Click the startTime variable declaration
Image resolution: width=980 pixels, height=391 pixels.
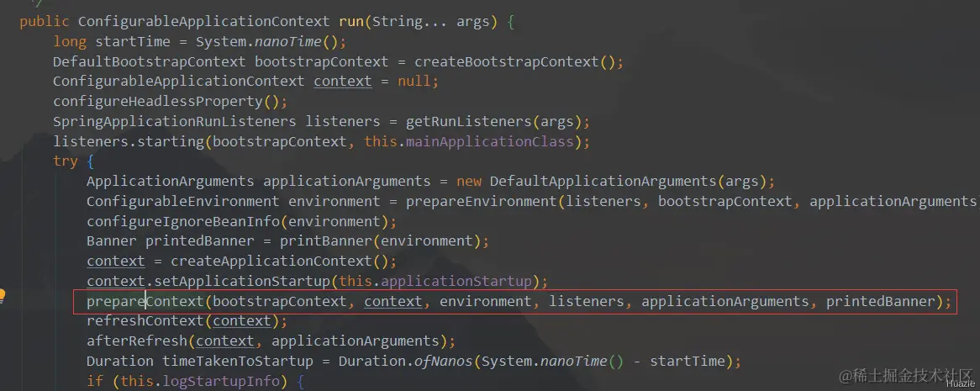pos(133,41)
